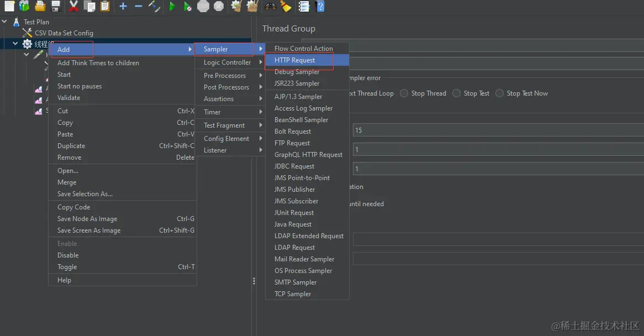
Task: Choose Validate in the context menu
Action: (122, 98)
